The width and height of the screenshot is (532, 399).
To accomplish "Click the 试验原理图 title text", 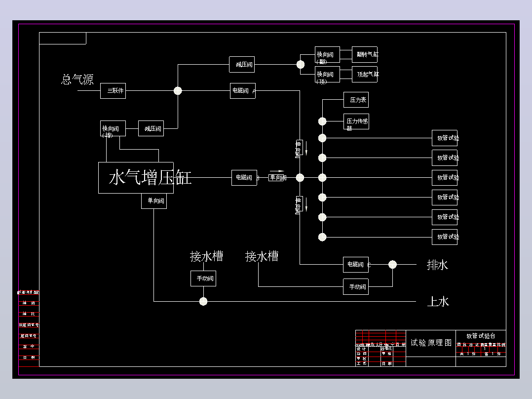I will coord(431,343).
